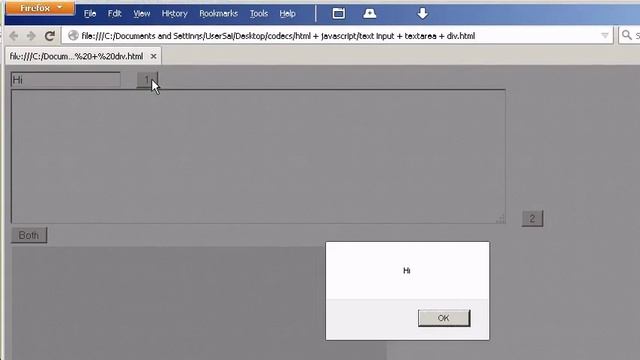
Task: Click the text input containing Hi
Action: click(x=66, y=80)
